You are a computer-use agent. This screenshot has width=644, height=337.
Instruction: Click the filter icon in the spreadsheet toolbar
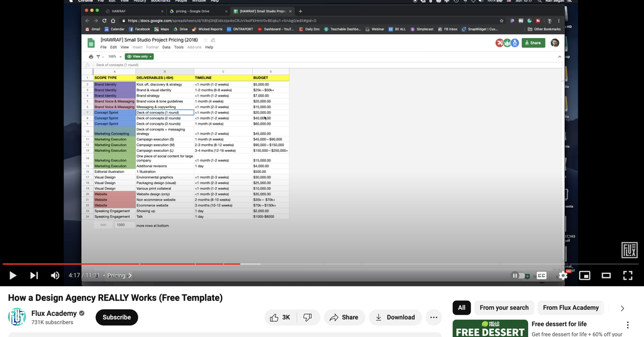click(99, 57)
